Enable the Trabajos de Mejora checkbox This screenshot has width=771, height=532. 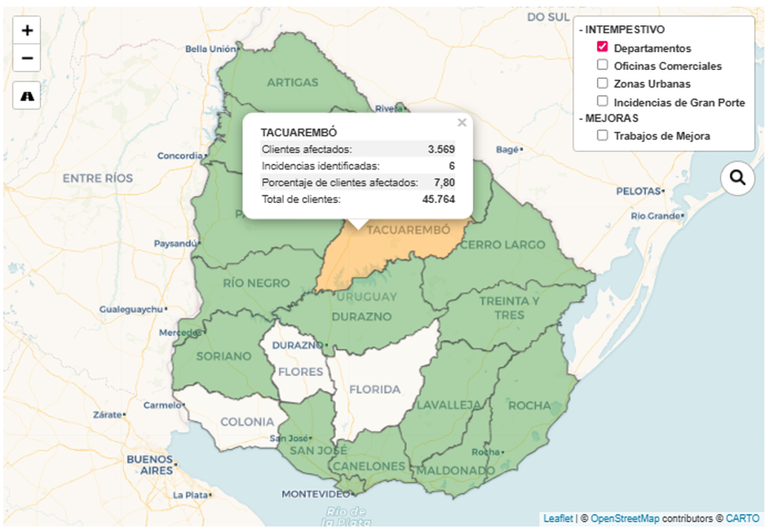tap(602, 135)
